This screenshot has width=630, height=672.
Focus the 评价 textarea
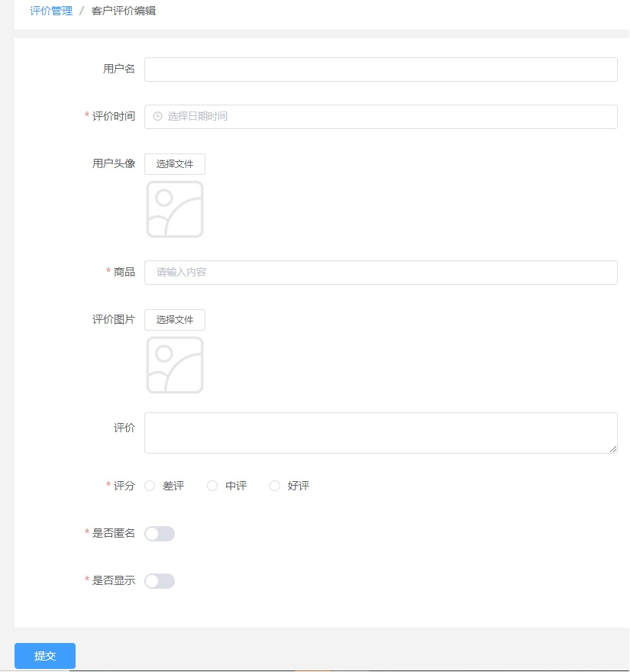pyautogui.click(x=380, y=433)
